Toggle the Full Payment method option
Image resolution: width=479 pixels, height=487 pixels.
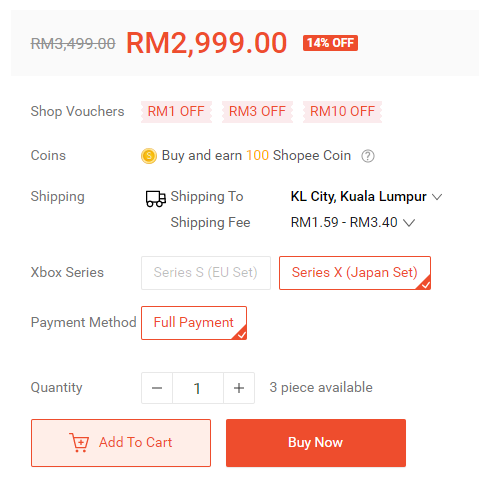click(x=194, y=323)
